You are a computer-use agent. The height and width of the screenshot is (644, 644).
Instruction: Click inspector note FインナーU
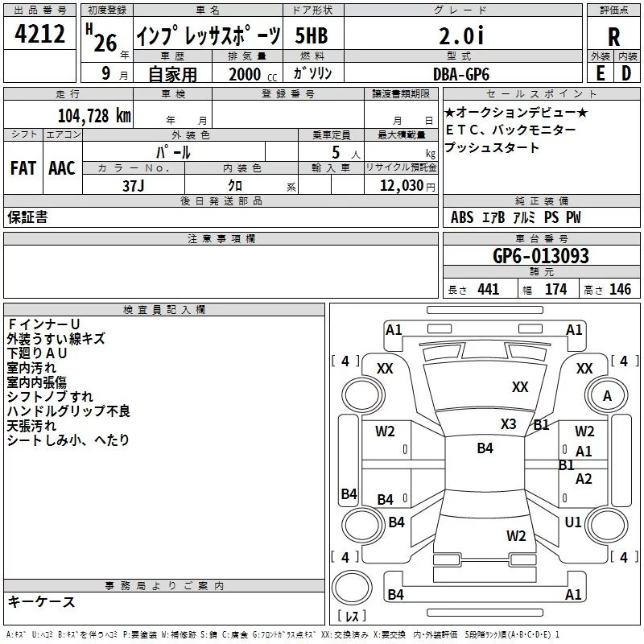pyautogui.click(x=43, y=324)
